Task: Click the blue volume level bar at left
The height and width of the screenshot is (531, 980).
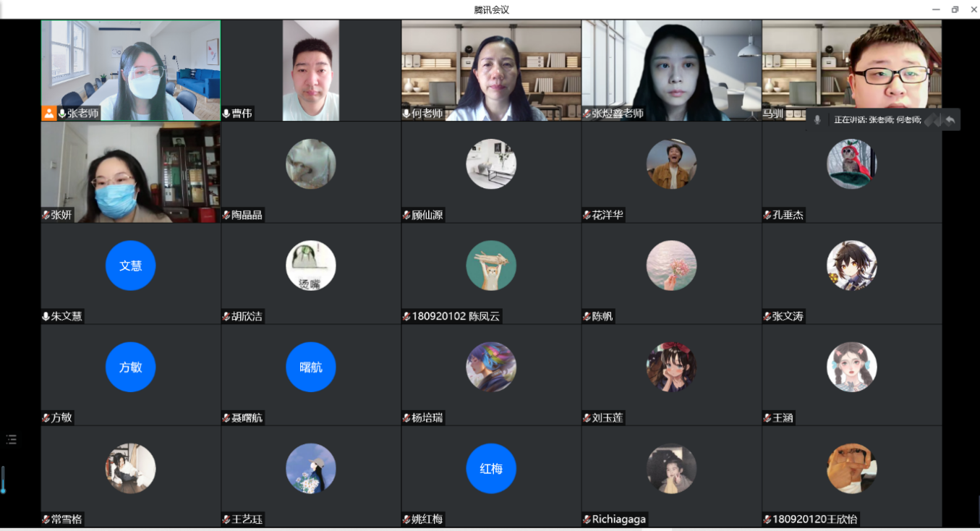Action: coord(3,480)
